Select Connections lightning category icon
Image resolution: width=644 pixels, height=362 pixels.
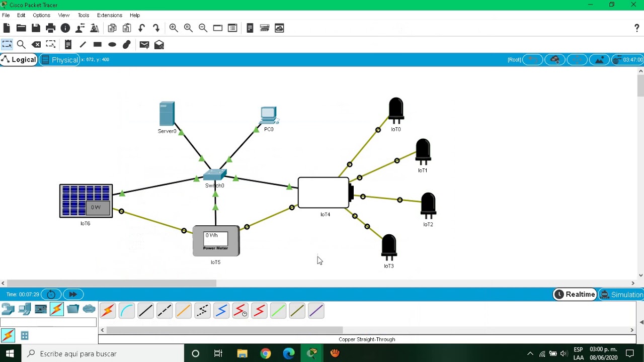[57, 309]
